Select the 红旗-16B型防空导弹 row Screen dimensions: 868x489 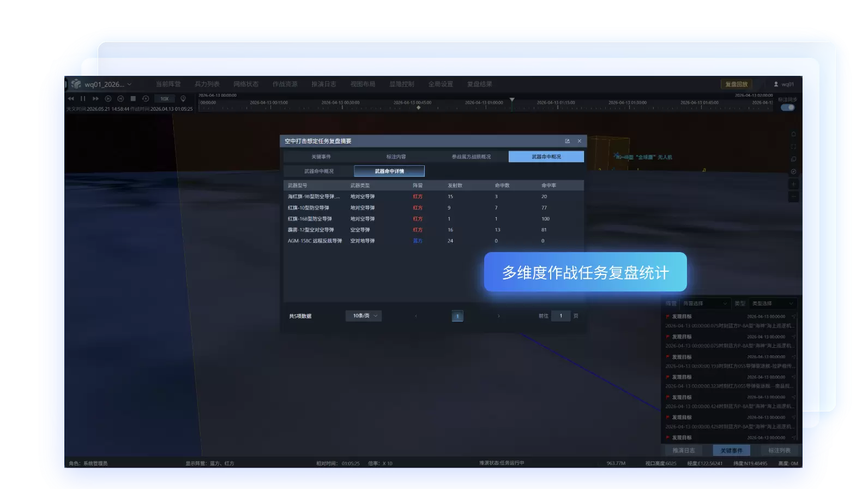click(x=434, y=219)
